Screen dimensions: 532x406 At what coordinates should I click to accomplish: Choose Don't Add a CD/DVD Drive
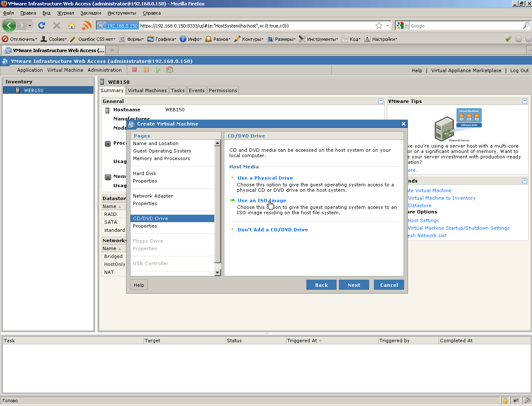[273, 230]
